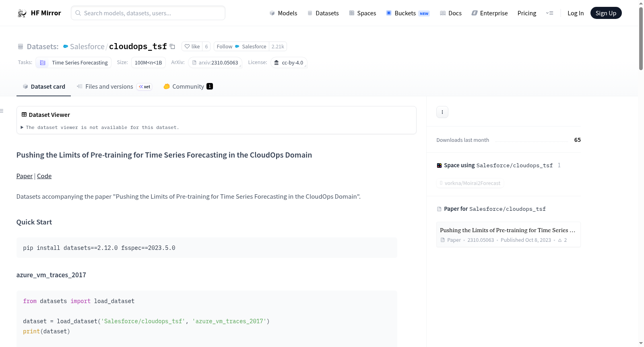Switch to the Dataset card tab

coord(44,87)
